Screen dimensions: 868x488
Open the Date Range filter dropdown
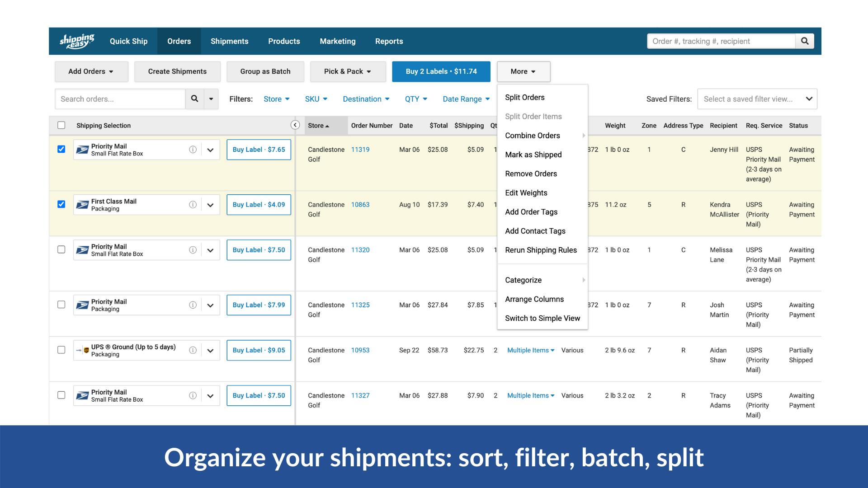pyautogui.click(x=466, y=99)
